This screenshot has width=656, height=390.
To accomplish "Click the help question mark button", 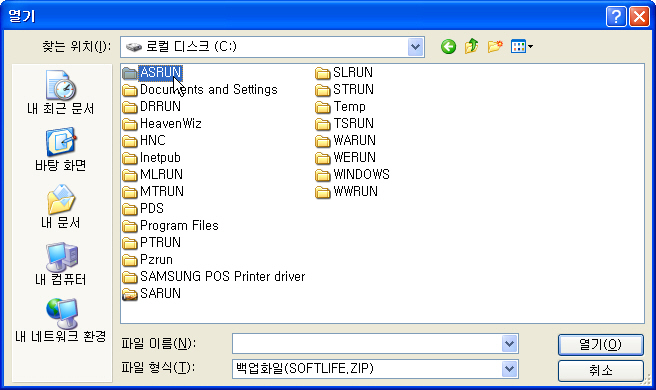I will pos(616,17).
